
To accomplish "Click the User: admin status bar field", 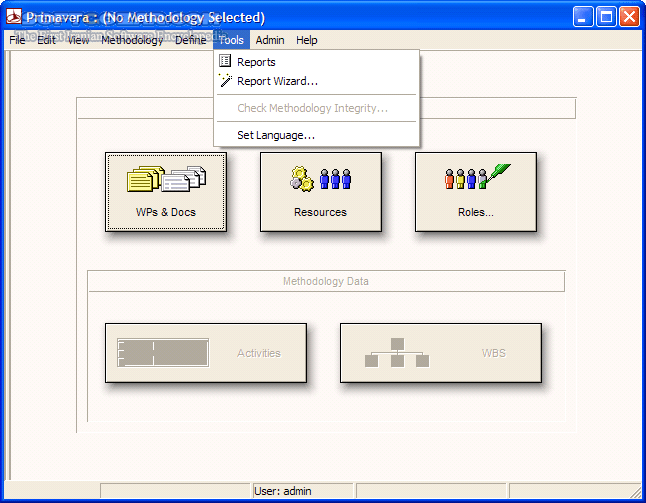I will (301, 491).
